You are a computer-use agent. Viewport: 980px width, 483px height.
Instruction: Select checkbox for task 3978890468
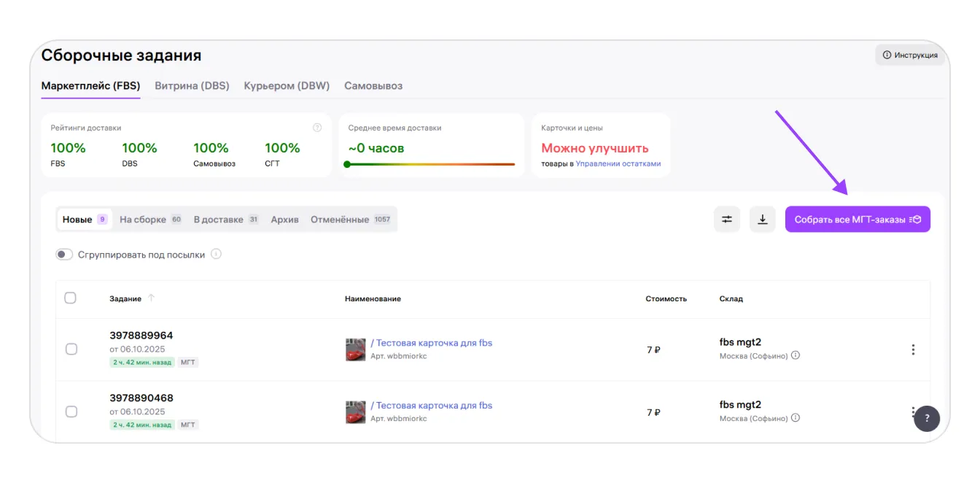coord(71,411)
